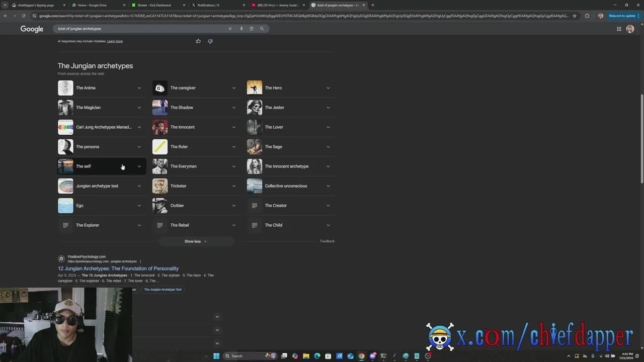Screen dimensions: 644x362
Task: Expand the Collective unconscious entry
Action: [x=328, y=186]
